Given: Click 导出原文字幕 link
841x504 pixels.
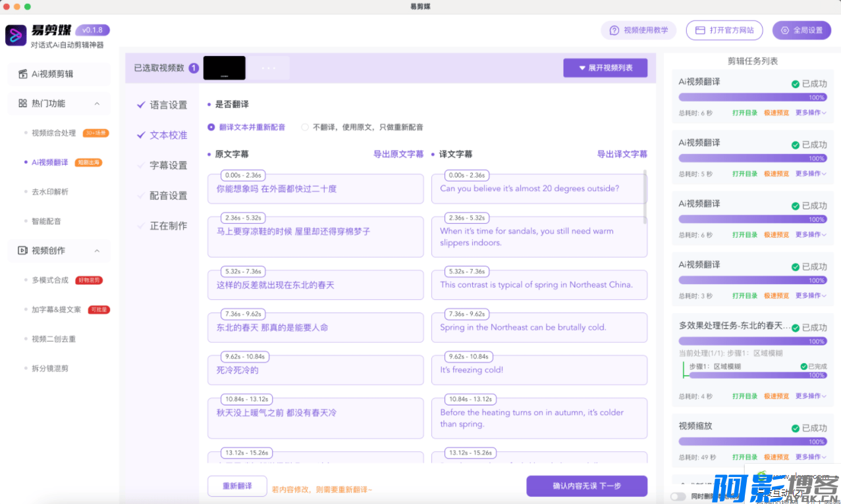Looking at the screenshot, I should pos(398,154).
